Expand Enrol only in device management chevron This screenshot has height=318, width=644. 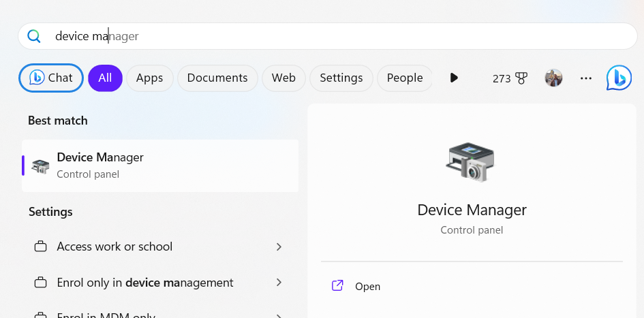click(279, 283)
